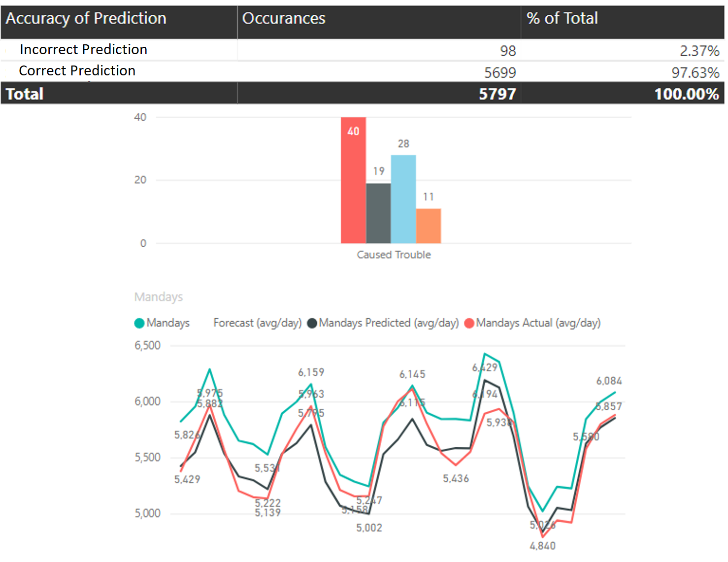The height and width of the screenshot is (562, 728).
Task: Select the orange bar labeled 11
Action: point(429,226)
